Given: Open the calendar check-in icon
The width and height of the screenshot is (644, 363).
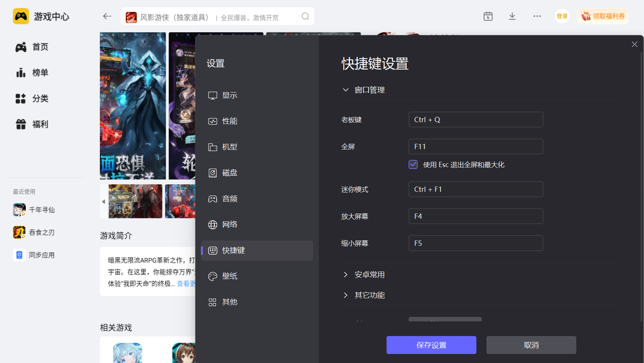Looking at the screenshot, I should point(488,16).
